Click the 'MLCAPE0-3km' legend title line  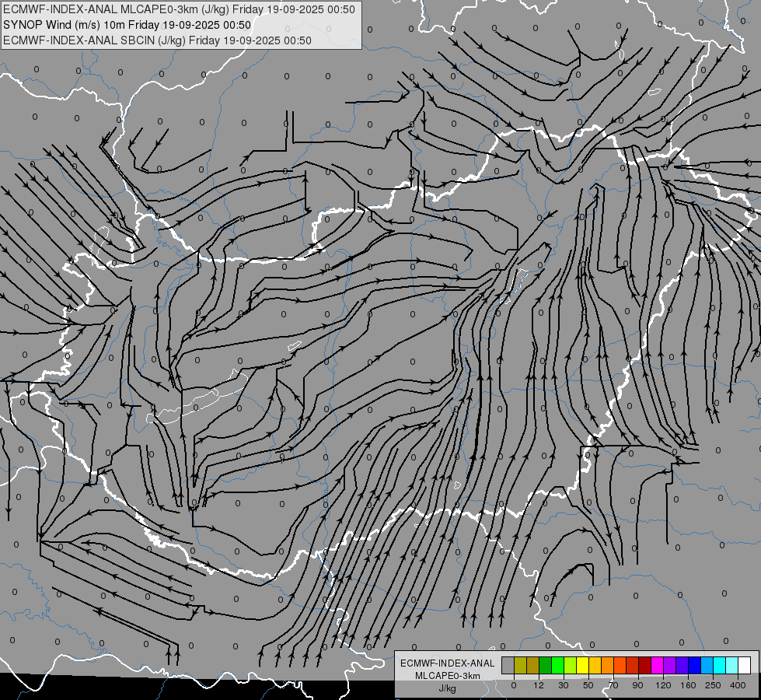tap(448, 676)
